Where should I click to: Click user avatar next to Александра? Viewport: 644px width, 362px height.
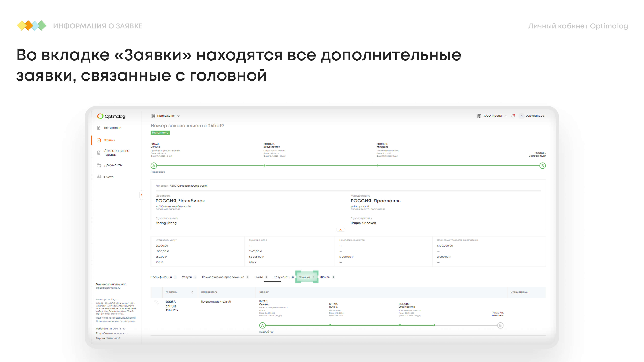(521, 116)
